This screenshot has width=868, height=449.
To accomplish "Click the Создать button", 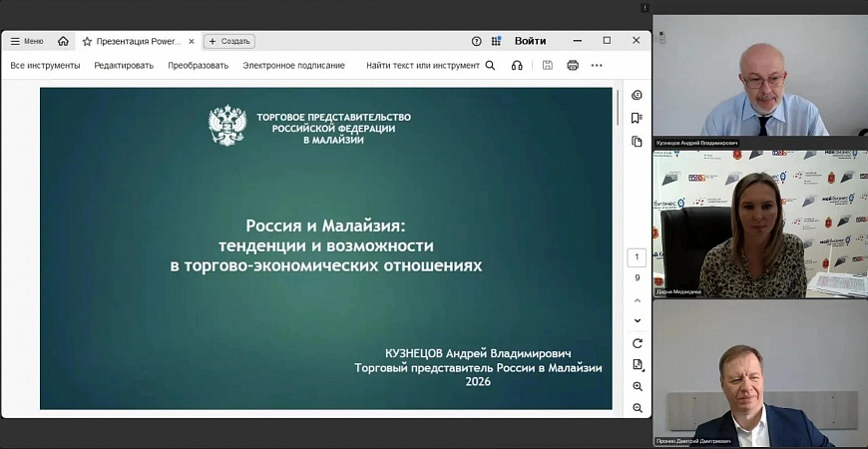I will pyautogui.click(x=229, y=41).
